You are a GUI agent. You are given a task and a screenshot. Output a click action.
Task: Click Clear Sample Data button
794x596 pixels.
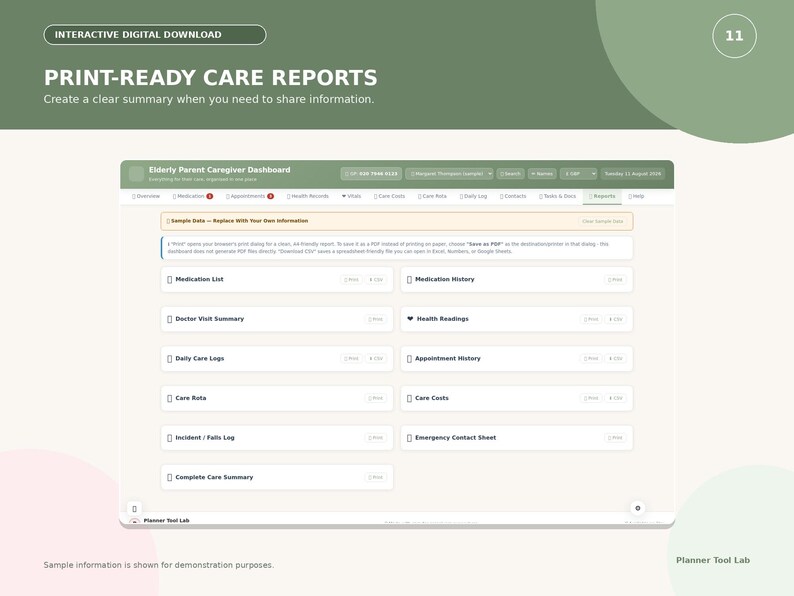(603, 221)
